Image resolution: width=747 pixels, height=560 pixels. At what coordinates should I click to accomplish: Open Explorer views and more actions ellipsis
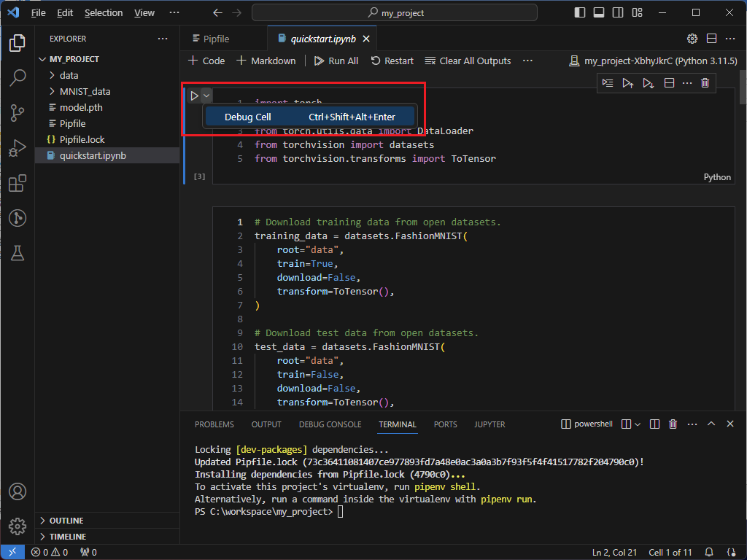pos(163,39)
